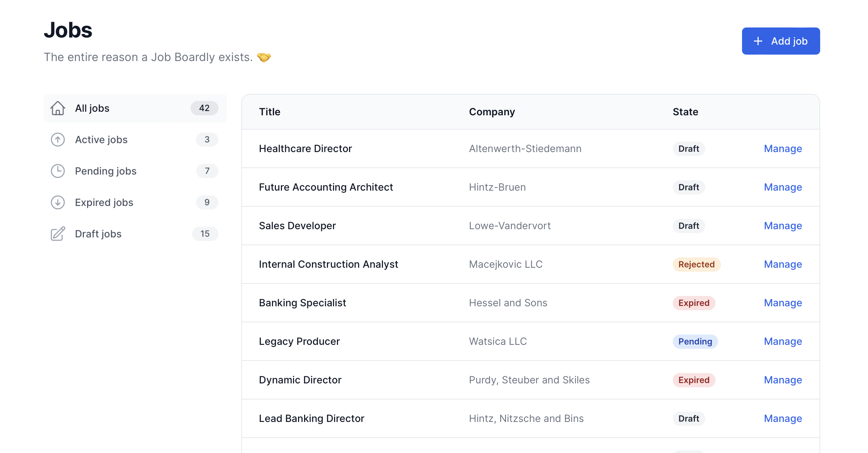Click the 42 count badge on All jobs
Screen dimensions: 868x453
coord(204,108)
